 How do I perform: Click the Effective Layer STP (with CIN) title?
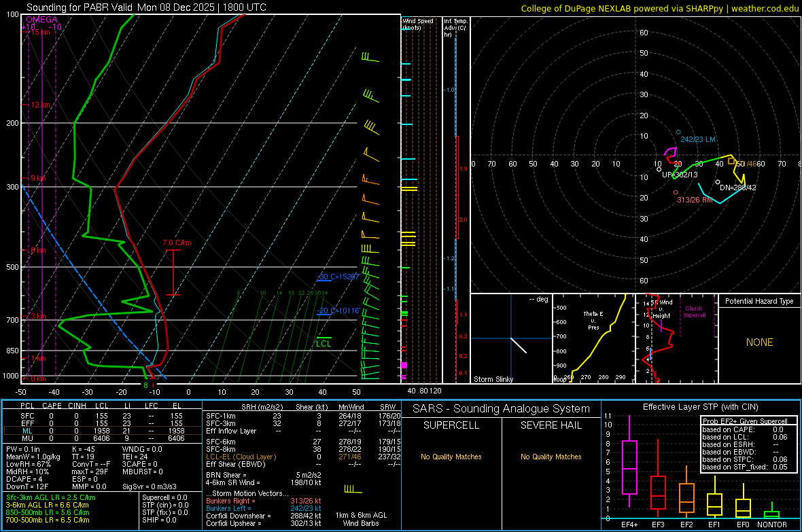coord(700,407)
